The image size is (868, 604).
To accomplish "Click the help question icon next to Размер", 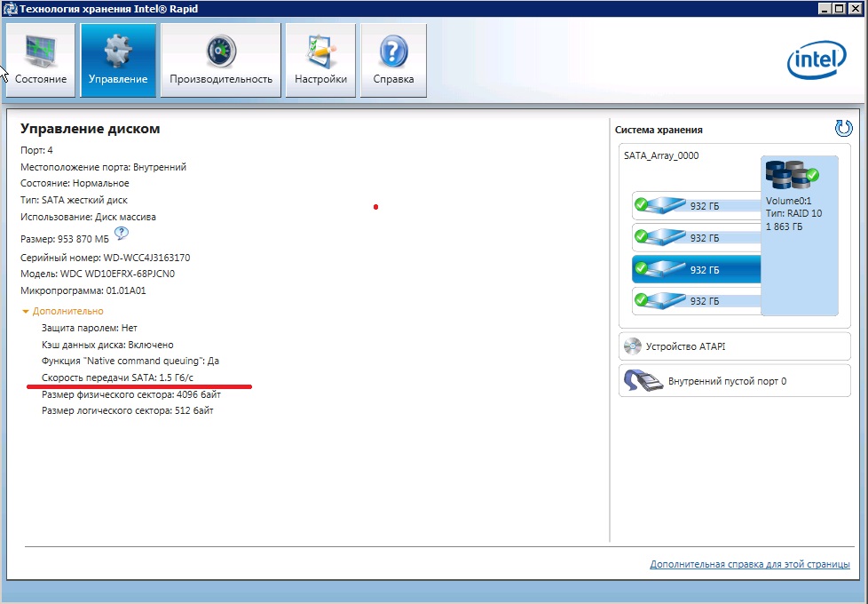I will point(122,234).
